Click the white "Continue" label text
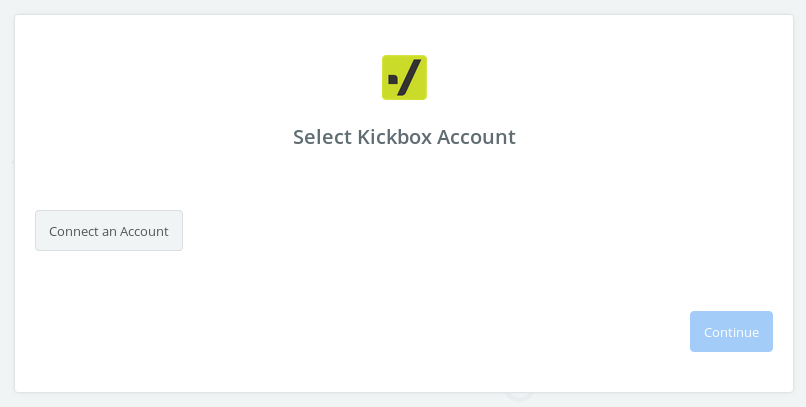 [731, 332]
